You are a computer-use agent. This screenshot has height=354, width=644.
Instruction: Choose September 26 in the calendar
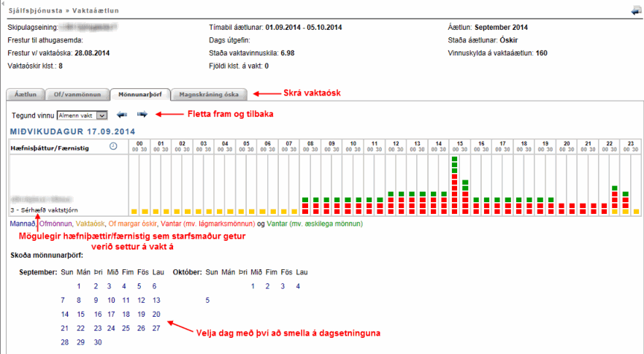click(142, 328)
